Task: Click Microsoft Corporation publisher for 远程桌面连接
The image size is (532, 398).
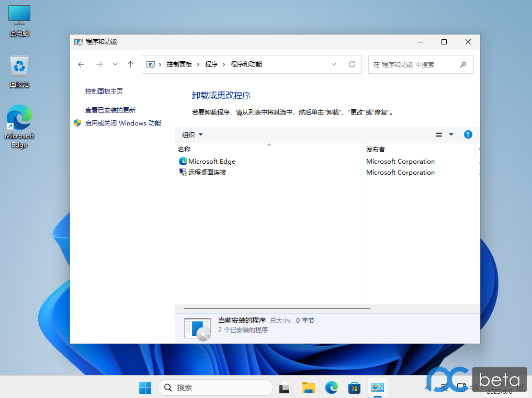Action: (400, 173)
